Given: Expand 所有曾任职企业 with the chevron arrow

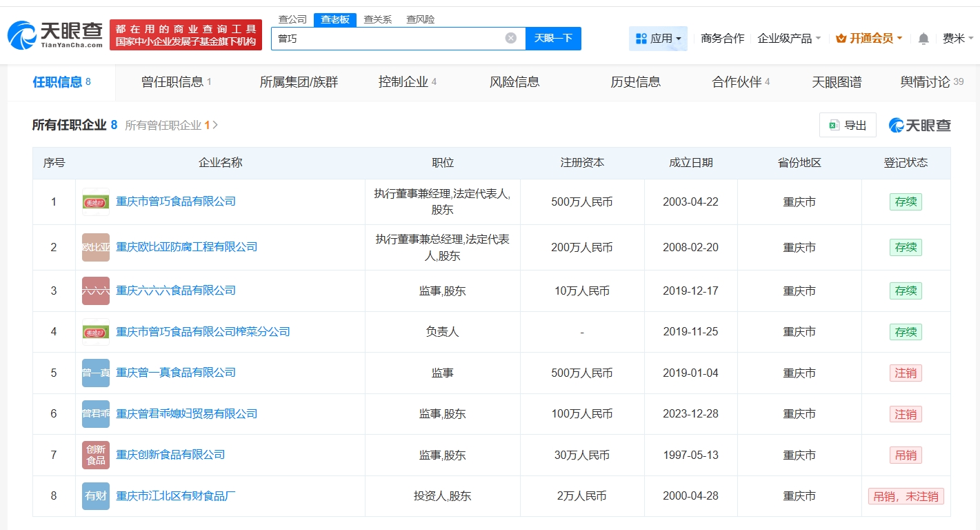Looking at the screenshot, I should pyautogui.click(x=215, y=126).
